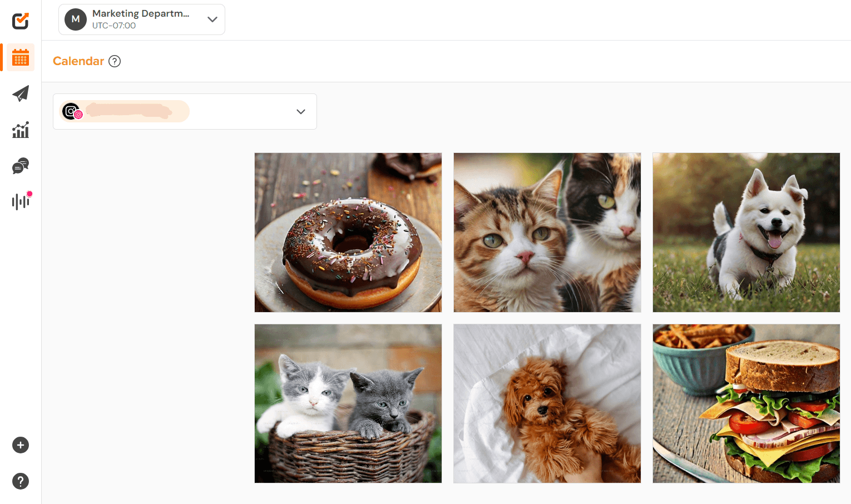Open the publishing paper plane icon

click(x=20, y=93)
